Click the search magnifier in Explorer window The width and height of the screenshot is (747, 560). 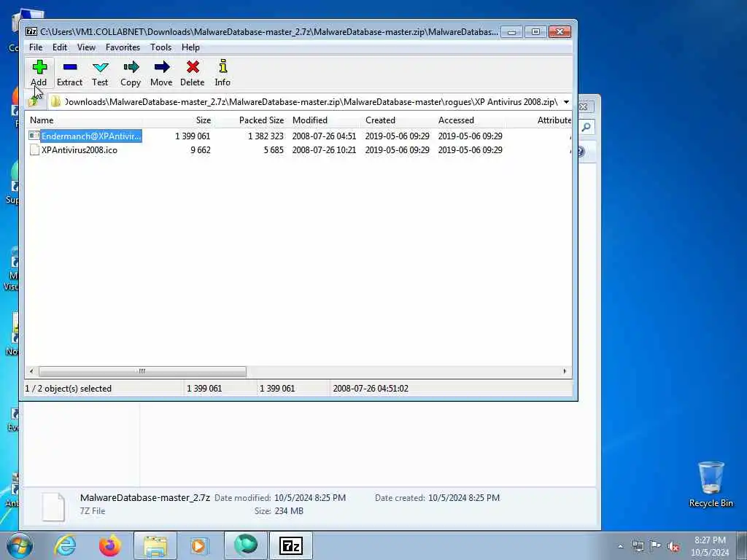587,127
